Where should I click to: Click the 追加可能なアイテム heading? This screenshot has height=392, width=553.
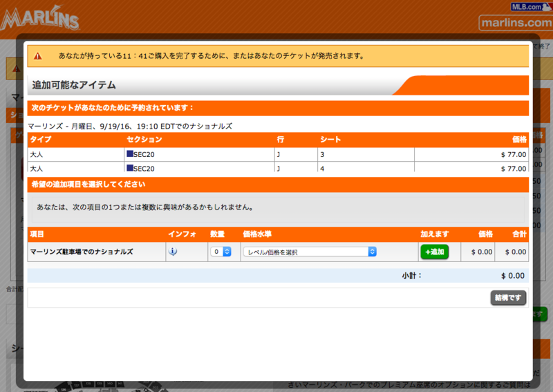pyautogui.click(x=74, y=85)
